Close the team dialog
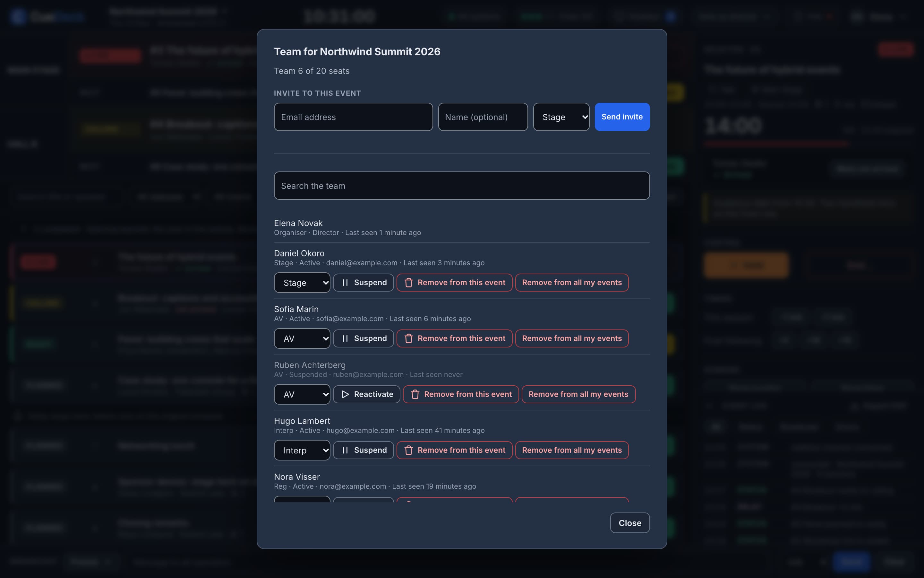The width and height of the screenshot is (924, 578). coord(629,522)
